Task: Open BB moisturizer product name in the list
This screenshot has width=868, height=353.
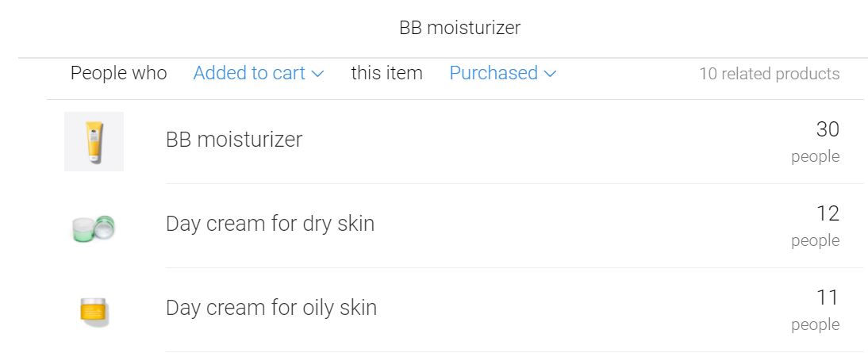Action: (234, 140)
